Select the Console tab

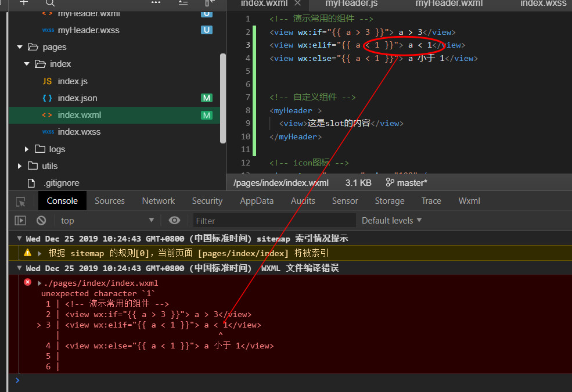pos(62,201)
